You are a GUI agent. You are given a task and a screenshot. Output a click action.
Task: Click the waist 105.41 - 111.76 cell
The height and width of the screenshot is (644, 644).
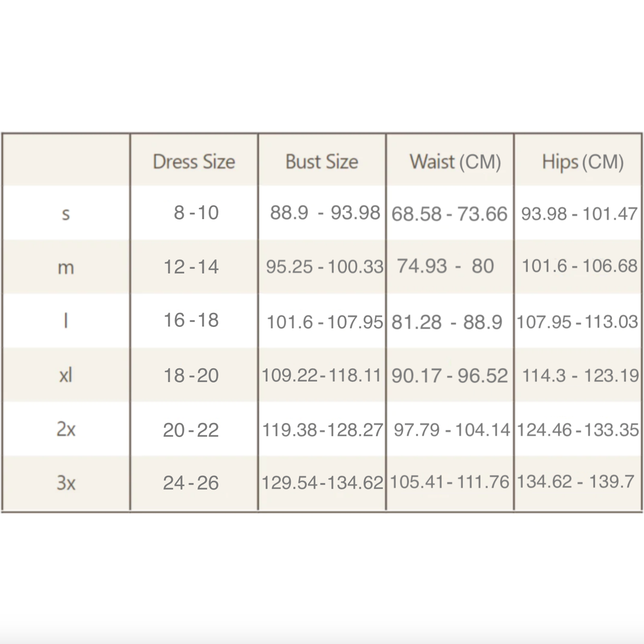450,482
